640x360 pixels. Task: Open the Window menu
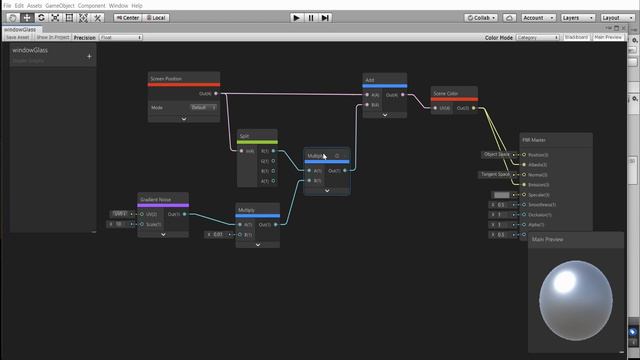118,5
